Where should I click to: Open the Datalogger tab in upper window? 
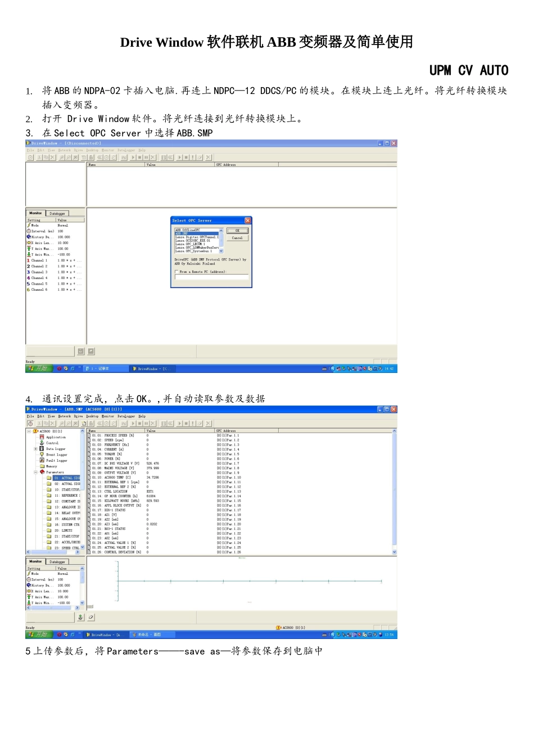pos(57,214)
